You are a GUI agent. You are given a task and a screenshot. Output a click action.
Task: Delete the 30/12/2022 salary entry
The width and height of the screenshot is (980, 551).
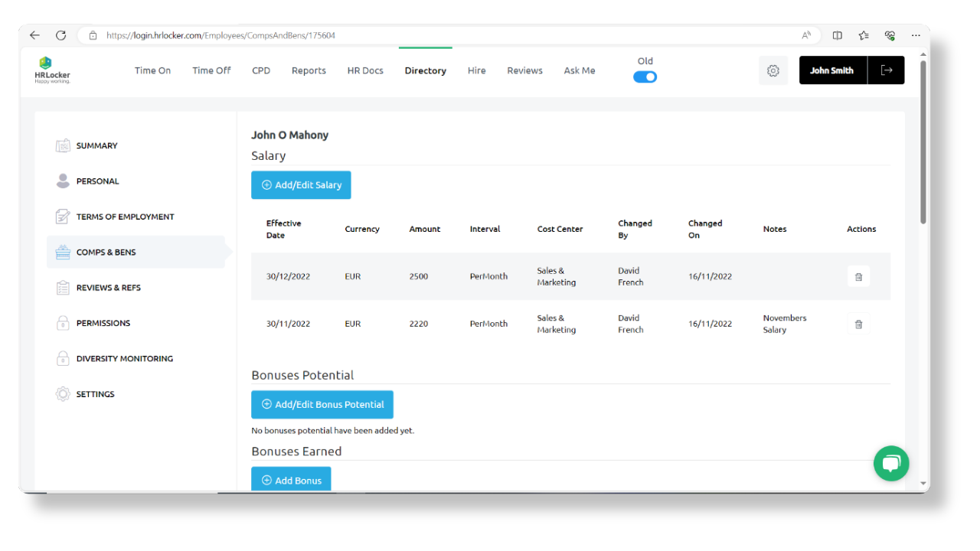857,276
